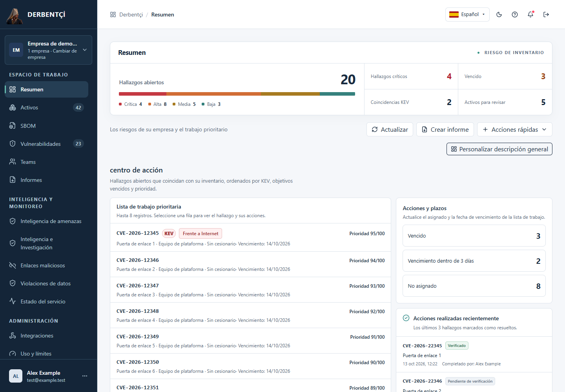Open the Español language dropdown

(x=467, y=15)
